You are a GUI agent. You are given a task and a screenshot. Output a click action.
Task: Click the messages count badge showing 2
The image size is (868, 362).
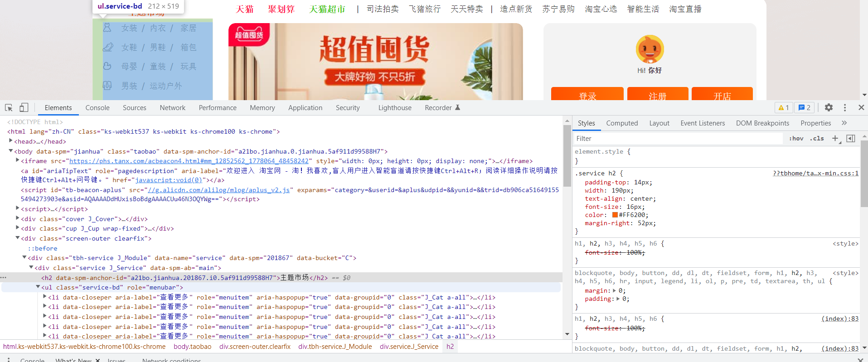coord(804,107)
